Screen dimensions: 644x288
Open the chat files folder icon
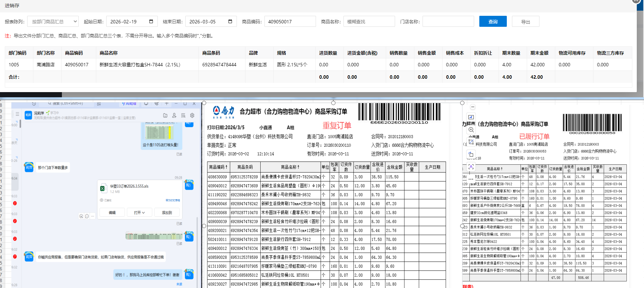165,115
